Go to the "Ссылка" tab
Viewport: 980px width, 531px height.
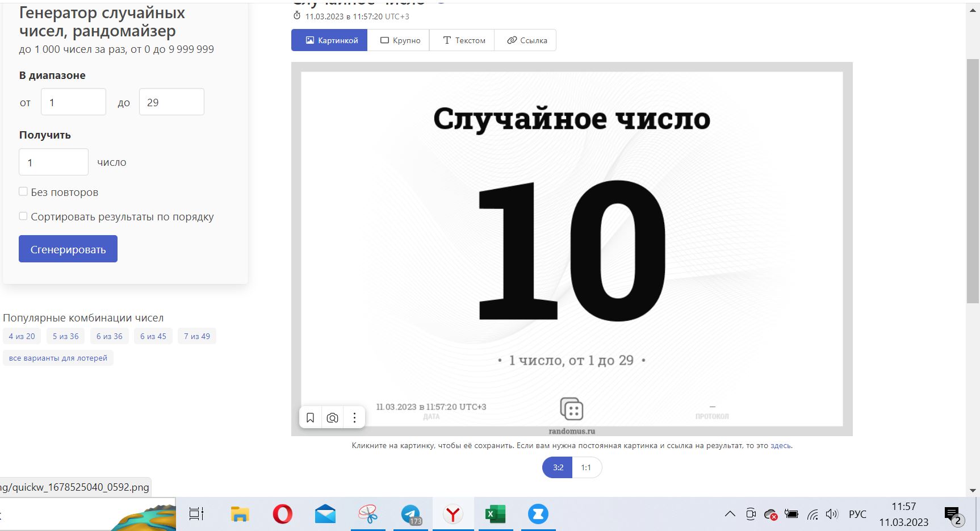[x=525, y=40]
